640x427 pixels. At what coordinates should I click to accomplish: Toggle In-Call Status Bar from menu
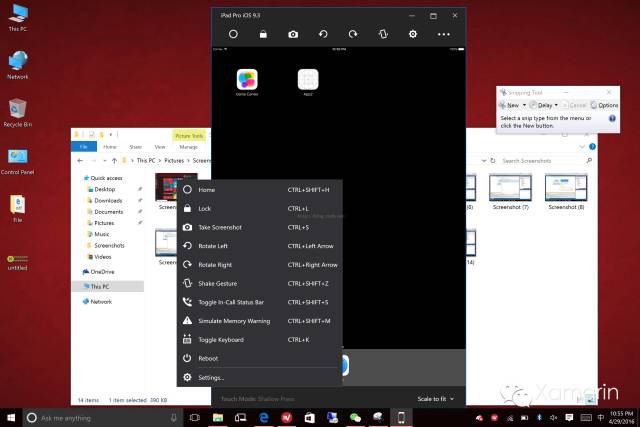(x=260, y=302)
